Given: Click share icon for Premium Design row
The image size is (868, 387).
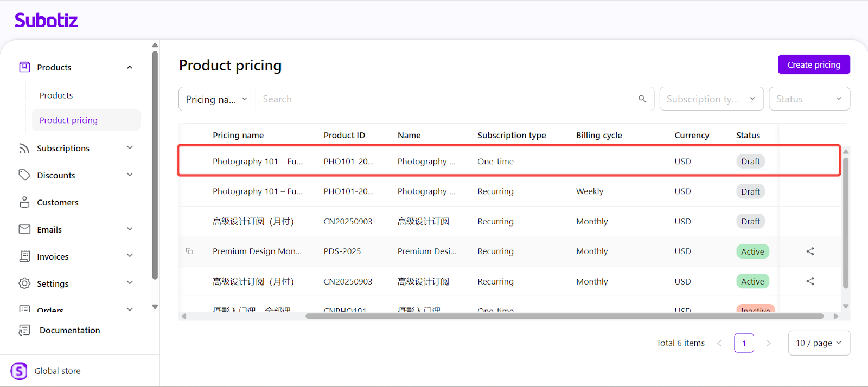Looking at the screenshot, I should click(x=810, y=251).
